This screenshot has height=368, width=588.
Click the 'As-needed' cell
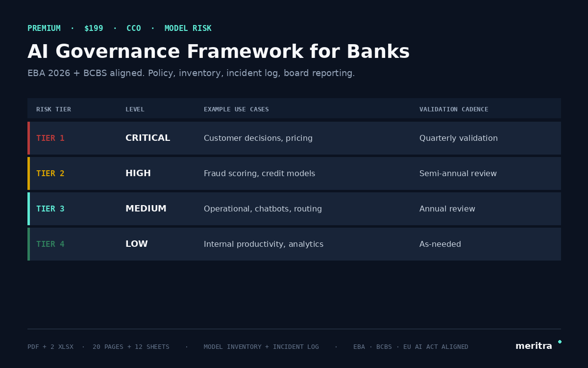[441, 244]
